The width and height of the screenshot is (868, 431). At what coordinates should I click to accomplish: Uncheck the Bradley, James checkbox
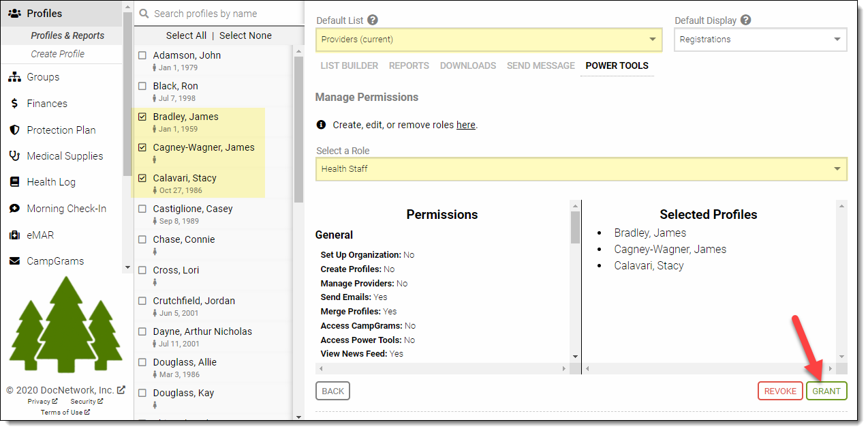click(x=142, y=117)
